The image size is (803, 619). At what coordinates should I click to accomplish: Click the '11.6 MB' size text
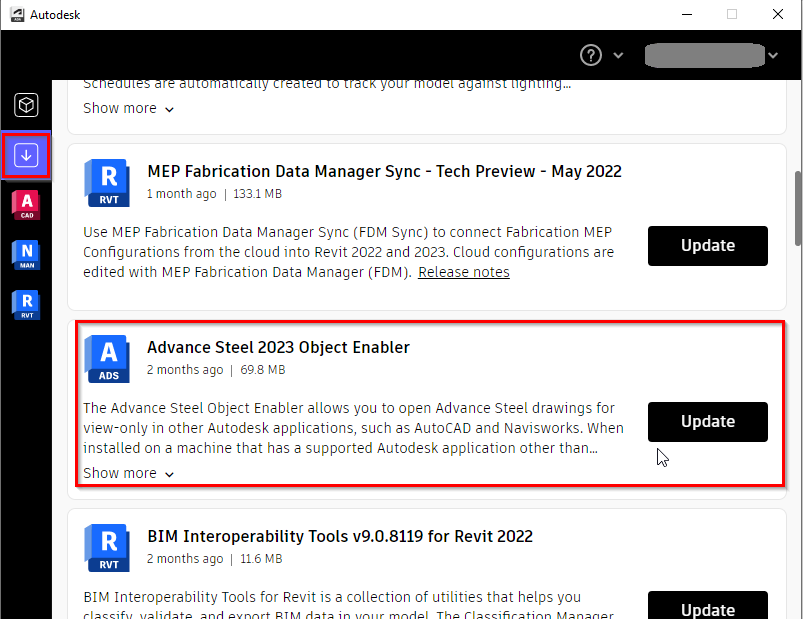[x=261, y=559]
